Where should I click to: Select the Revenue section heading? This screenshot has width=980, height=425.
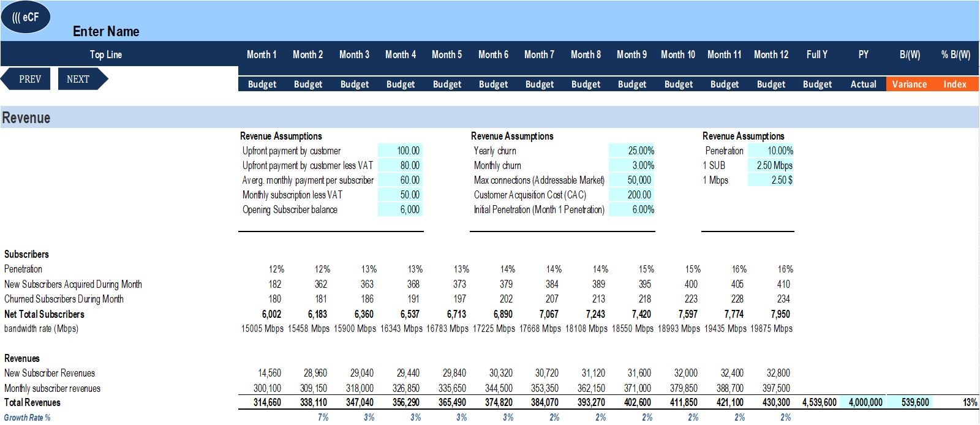(26, 118)
